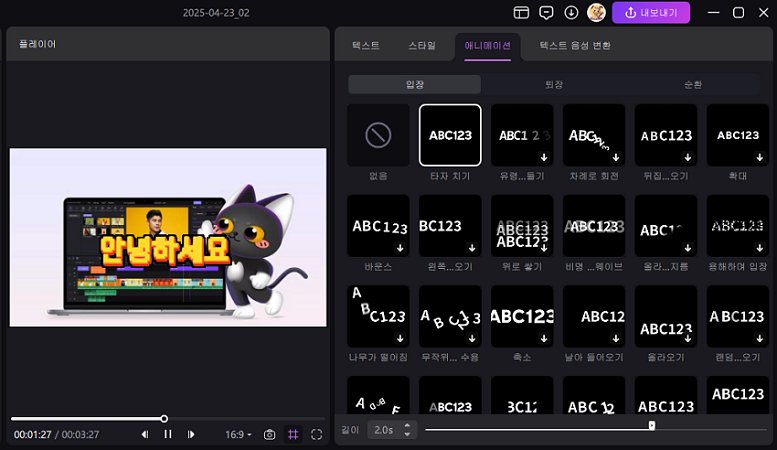
Task: Download the 용해하며 입장 animation
Action: tap(759, 248)
